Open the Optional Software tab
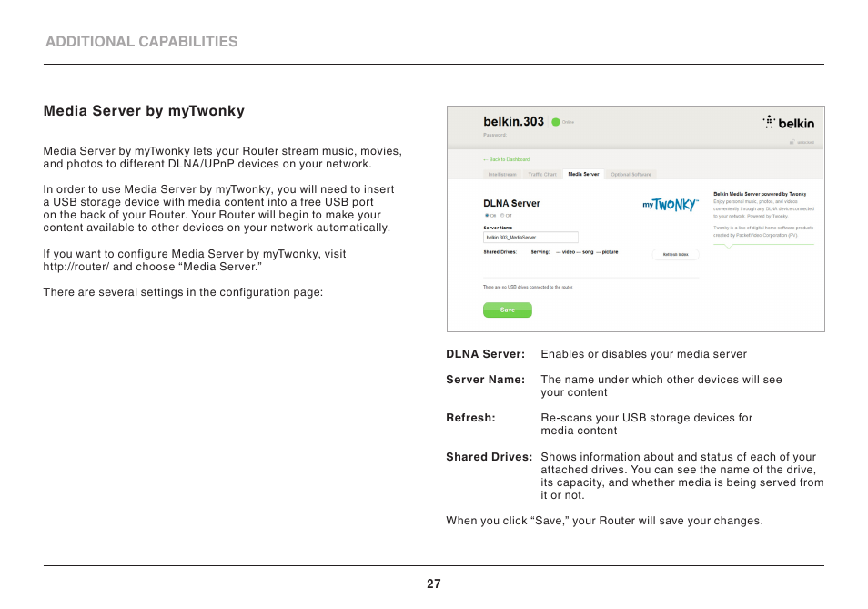This screenshot has width=868, height=609. 631,175
